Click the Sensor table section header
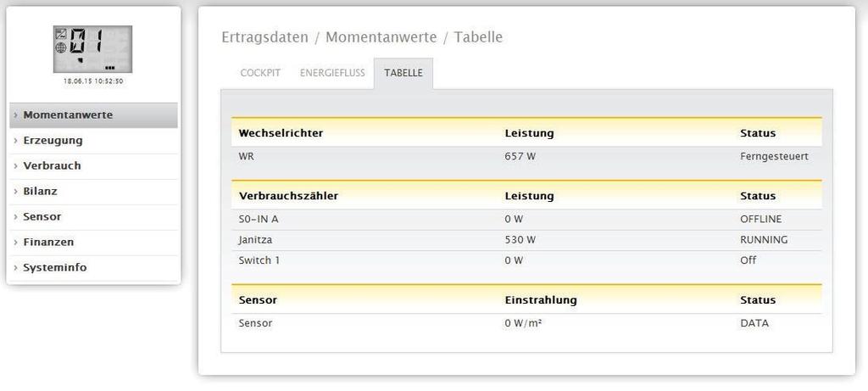The image size is (868, 391). pos(258,300)
